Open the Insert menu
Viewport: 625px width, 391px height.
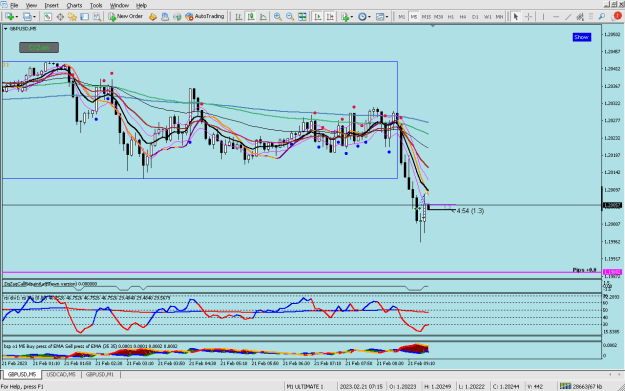tap(51, 5)
